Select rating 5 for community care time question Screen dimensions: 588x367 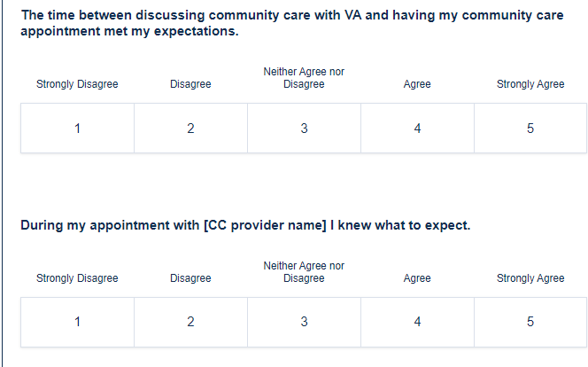[x=530, y=129]
